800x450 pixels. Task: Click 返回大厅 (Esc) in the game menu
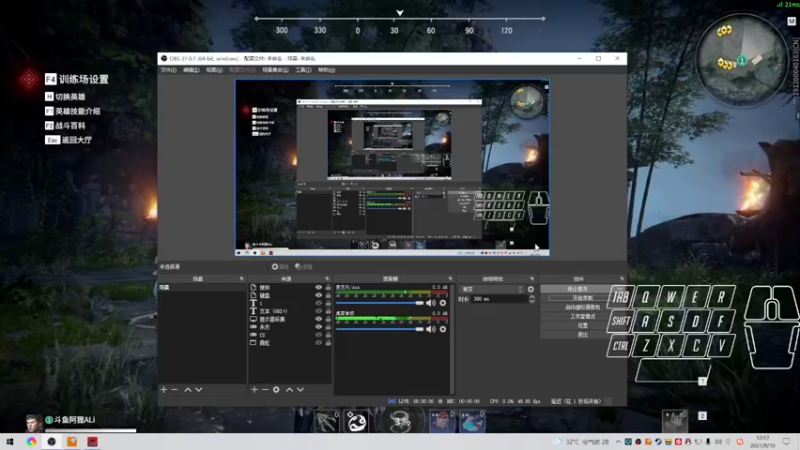coord(69,140)
